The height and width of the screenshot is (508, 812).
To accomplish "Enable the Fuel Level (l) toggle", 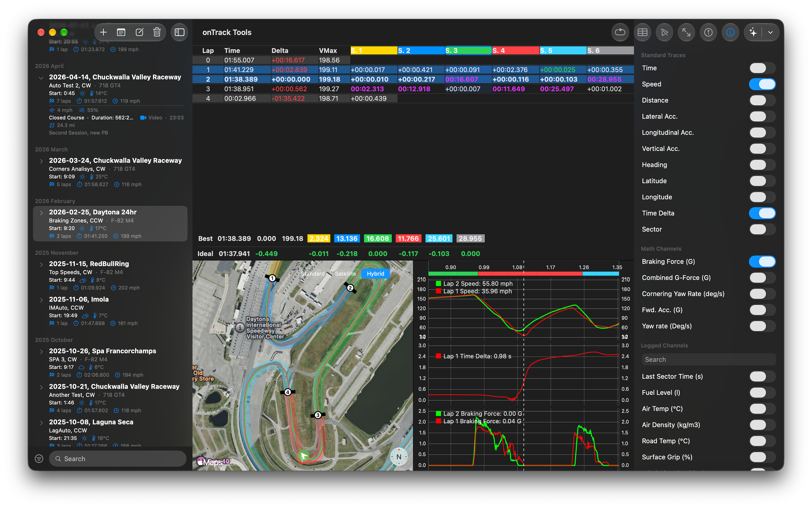I will [x=762, y=392].
